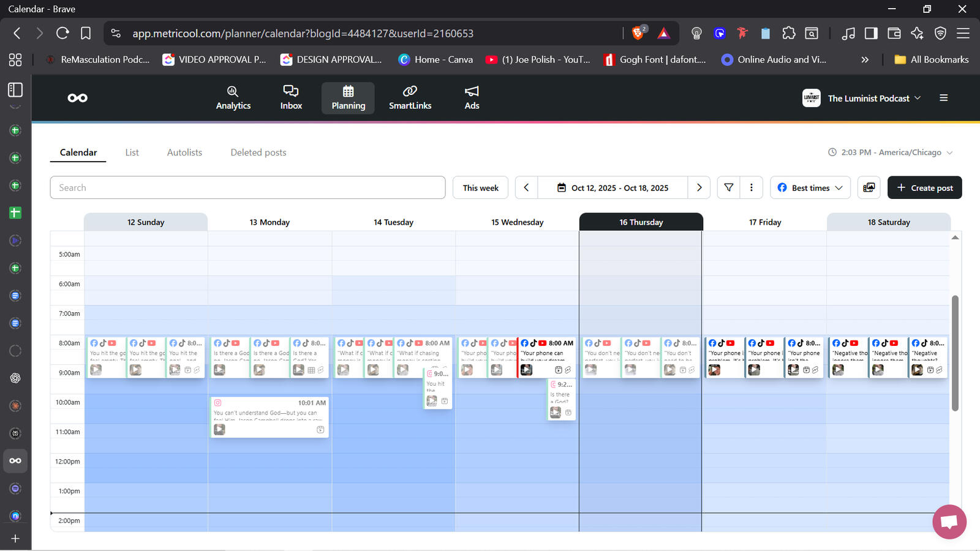The width and height of the screenshot is (980, 551).
Task: Click the scroll-up arrow of the calendar
Action: point(955,237)
